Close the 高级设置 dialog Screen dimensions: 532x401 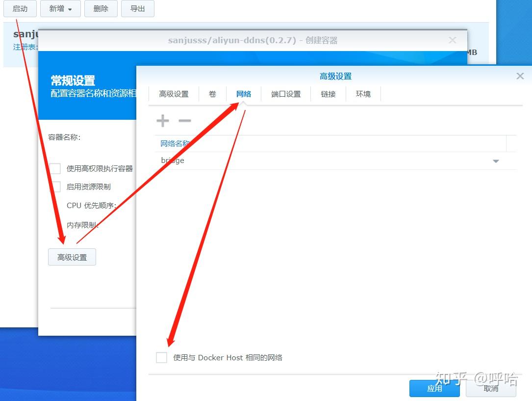point(520,76)
